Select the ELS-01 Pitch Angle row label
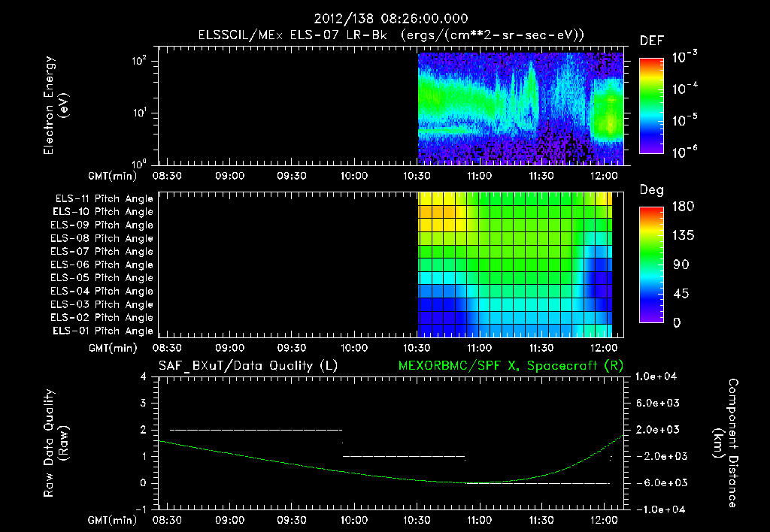This screenshot has width=770, height=532. (x=103, y=331)
